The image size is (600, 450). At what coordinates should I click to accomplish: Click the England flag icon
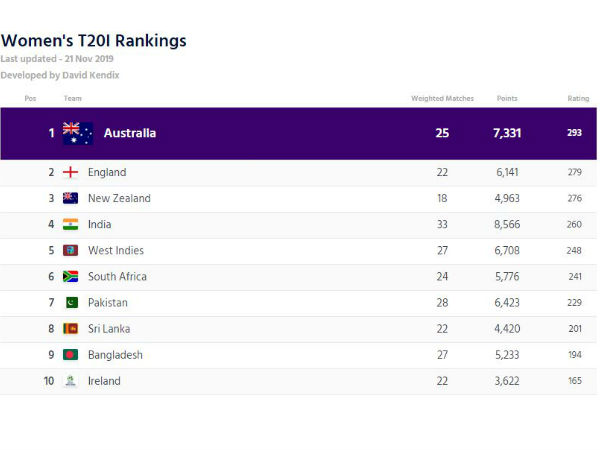[71, 172]
